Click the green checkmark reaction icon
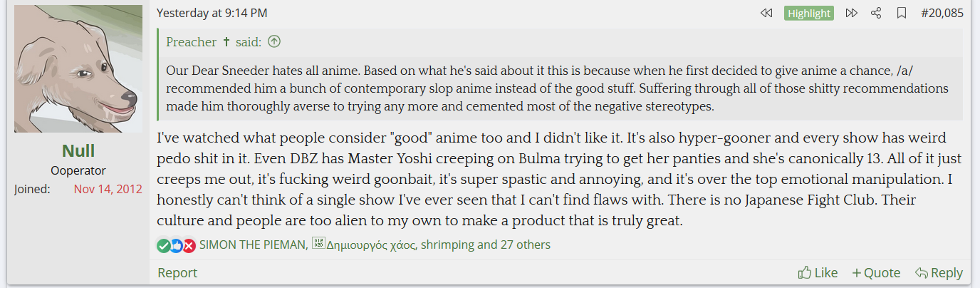The height and width of the screenshot is (288, 980). [x=163, y=246]
